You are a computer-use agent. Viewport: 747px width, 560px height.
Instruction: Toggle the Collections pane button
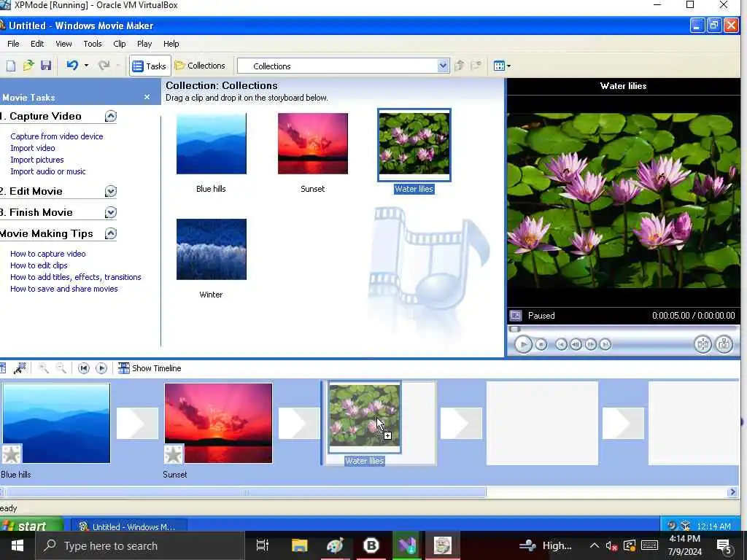tap(200, 66)
